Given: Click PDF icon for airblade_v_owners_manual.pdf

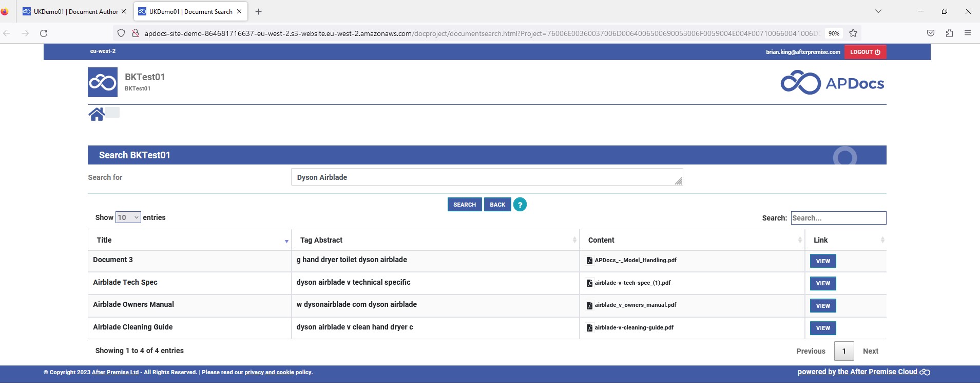Looking at the screenshot, I should pyautogui.click(x=590, y=305).
